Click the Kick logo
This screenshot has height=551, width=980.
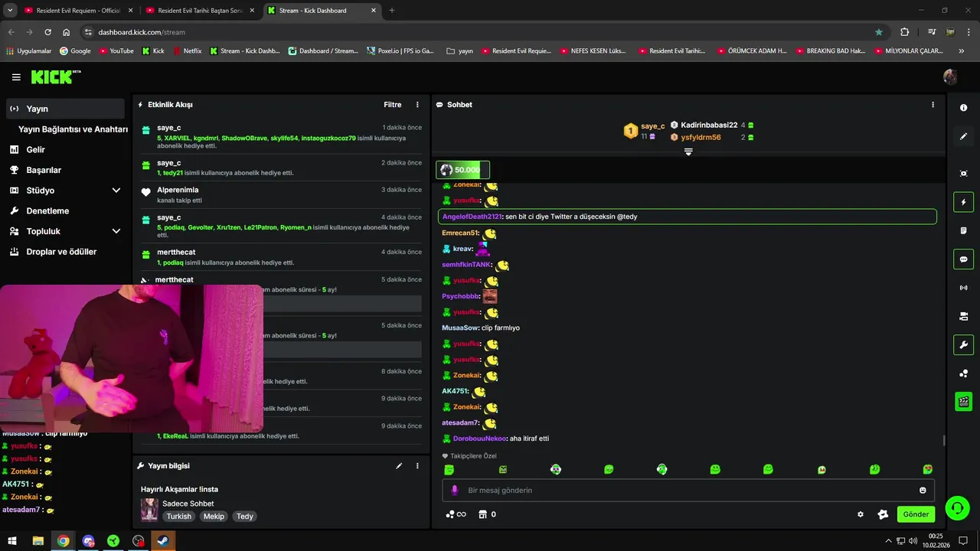pyautogui.click(x=55, y=77)
